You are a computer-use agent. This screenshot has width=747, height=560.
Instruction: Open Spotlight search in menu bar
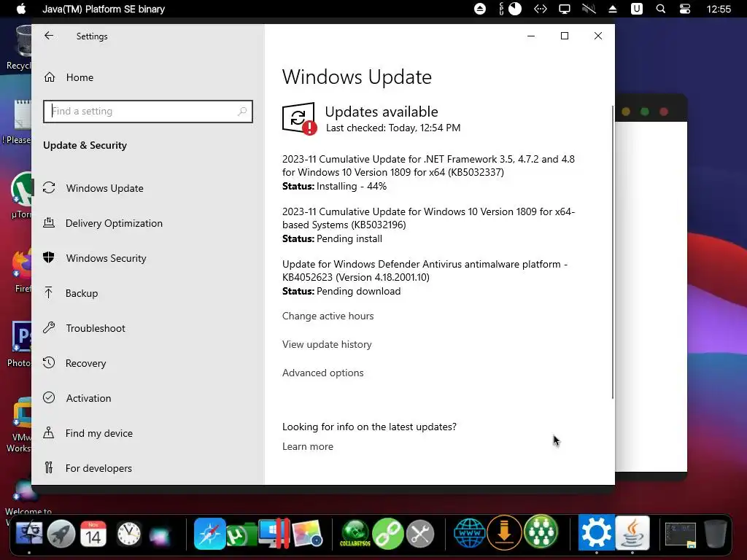tap(661, 9)
